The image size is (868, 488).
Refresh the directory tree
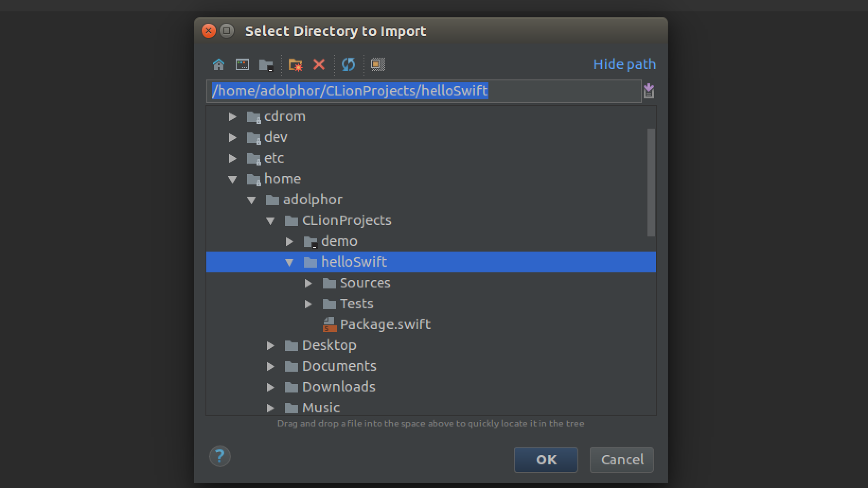[348, 64]
